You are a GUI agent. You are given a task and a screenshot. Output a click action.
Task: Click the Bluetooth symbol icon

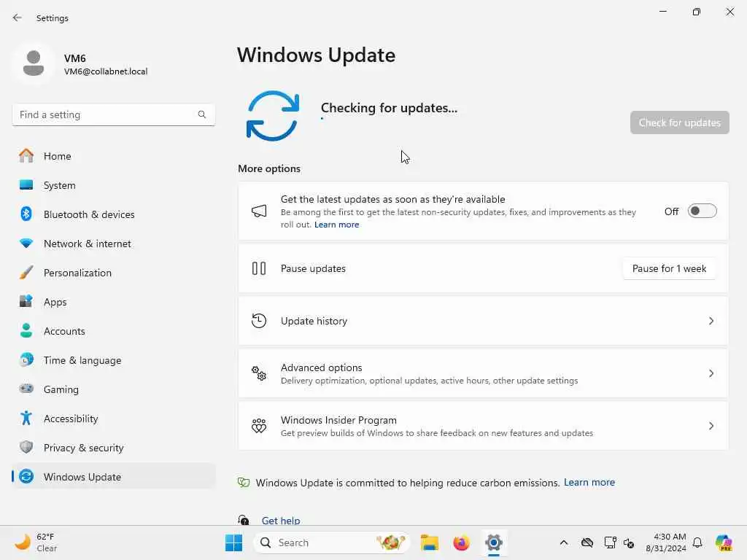coord(26,214)
